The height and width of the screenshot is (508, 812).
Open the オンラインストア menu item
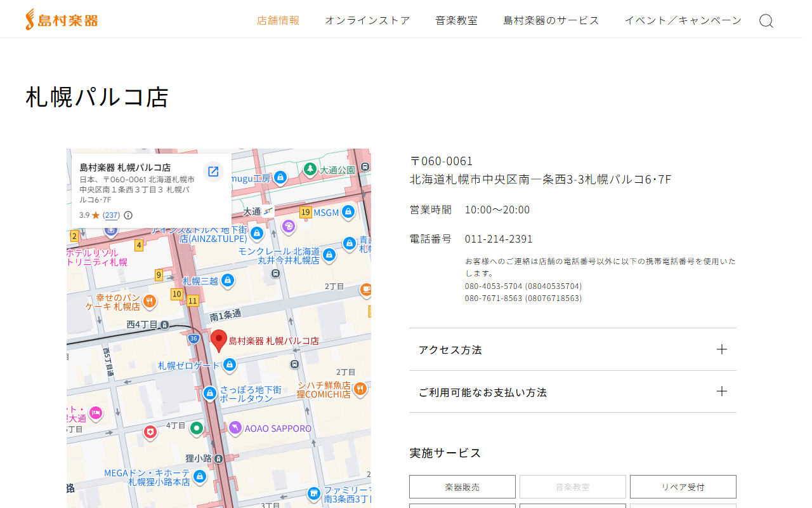[368, 20]
